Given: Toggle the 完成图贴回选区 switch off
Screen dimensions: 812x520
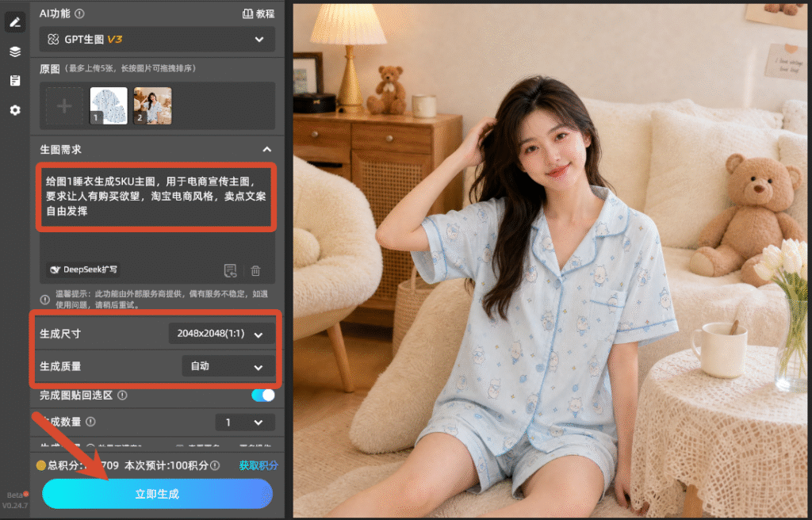Looking at the screenshot, I should [x=263, y=396].
